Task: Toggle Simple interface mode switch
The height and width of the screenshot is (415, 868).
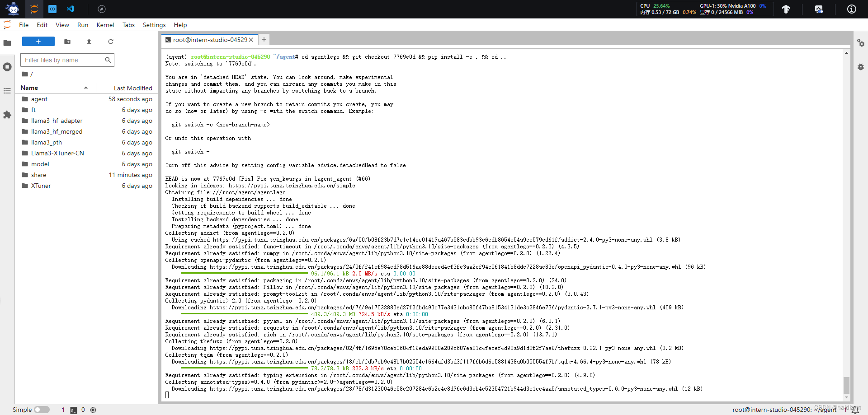Action: pyautogui.click(x=42, y=410)
